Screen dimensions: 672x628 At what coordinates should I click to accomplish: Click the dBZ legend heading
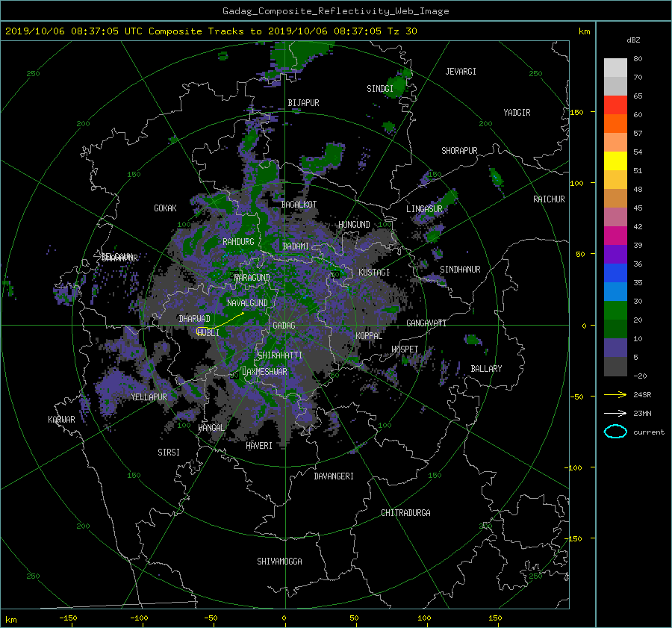click(633, 40)
